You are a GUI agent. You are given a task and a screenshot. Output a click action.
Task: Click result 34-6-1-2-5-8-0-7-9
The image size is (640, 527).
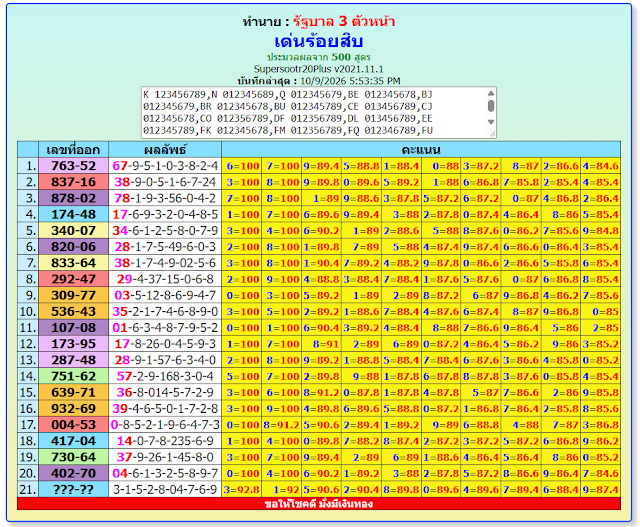(x=165, y=231)
